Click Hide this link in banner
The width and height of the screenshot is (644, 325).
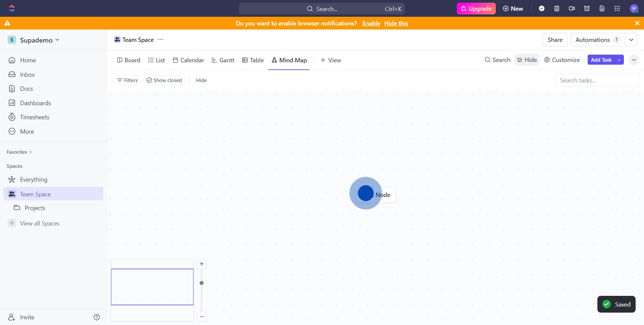[x=396, y=23]
